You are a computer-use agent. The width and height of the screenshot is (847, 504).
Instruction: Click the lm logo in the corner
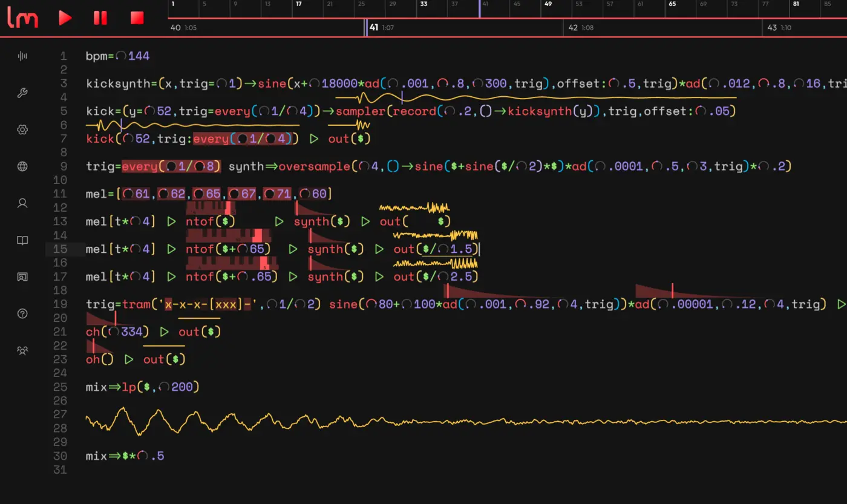click(x=22, y=18)
